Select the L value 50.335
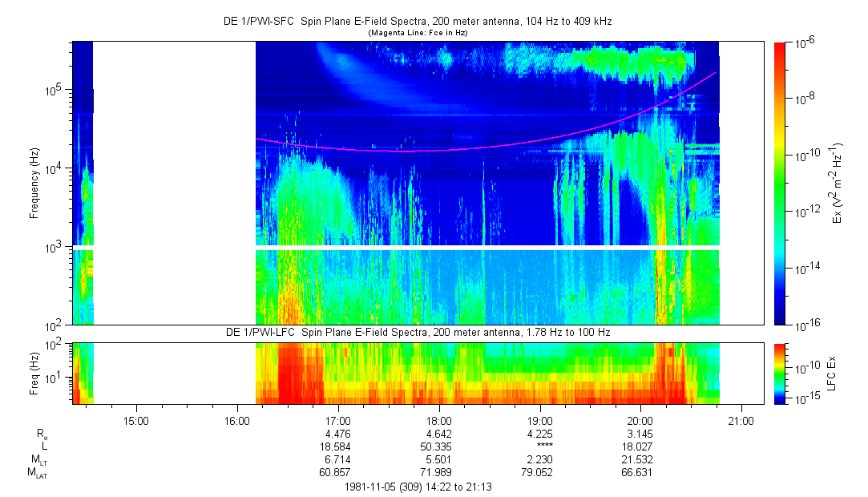This screenshot has height=497, width=868. pyautogui.click(x=439, y=446)
